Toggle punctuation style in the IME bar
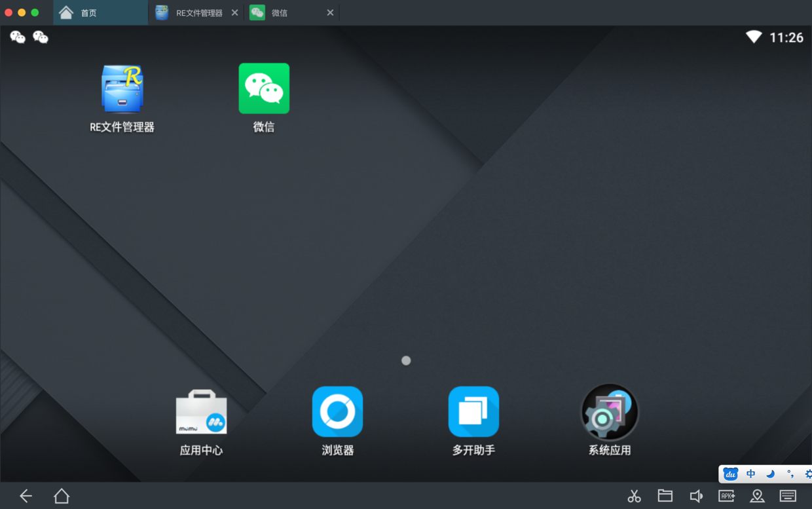The width and height of the screenshot is (812, 509). 790,474
